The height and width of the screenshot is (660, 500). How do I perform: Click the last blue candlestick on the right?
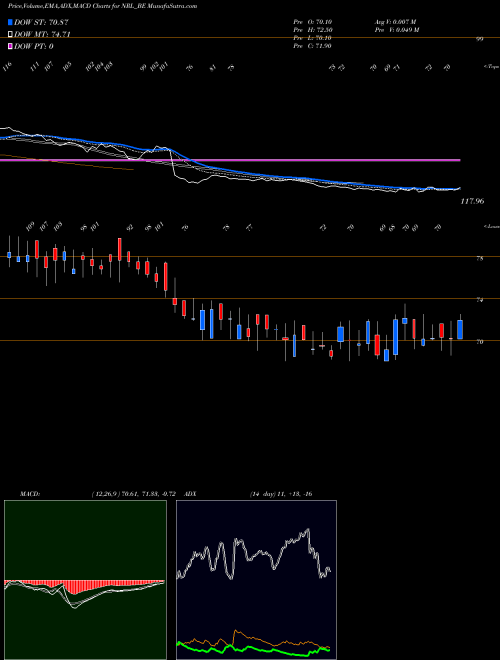tap(460, 330)
